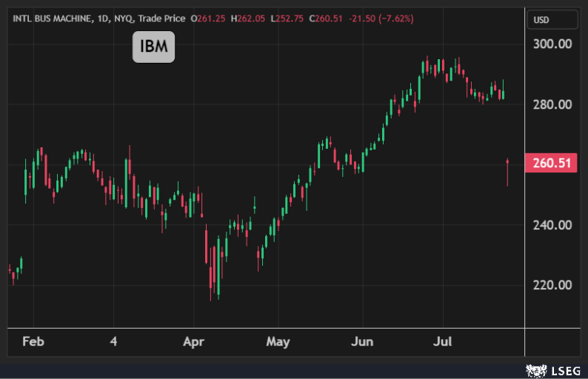The height and width of the screenshot is (379, 588).
Task: Select the Jun marker on time axis
Action: [362, 342]
